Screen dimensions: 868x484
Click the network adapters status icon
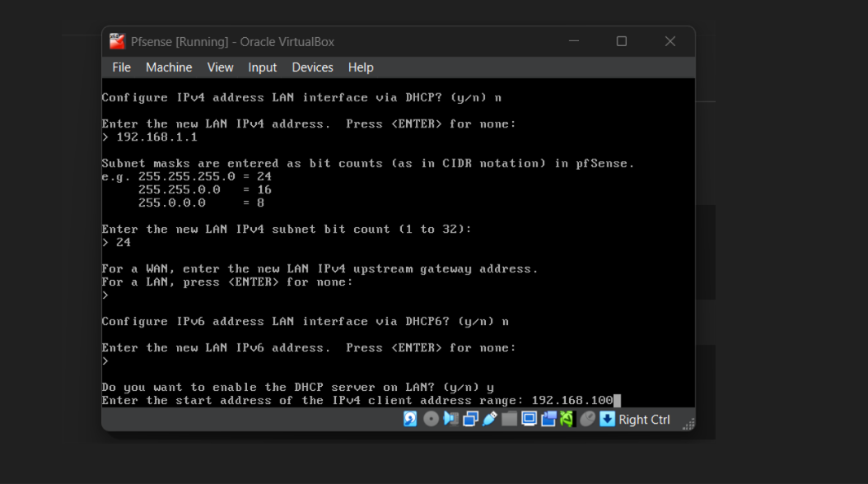(470, 419)
